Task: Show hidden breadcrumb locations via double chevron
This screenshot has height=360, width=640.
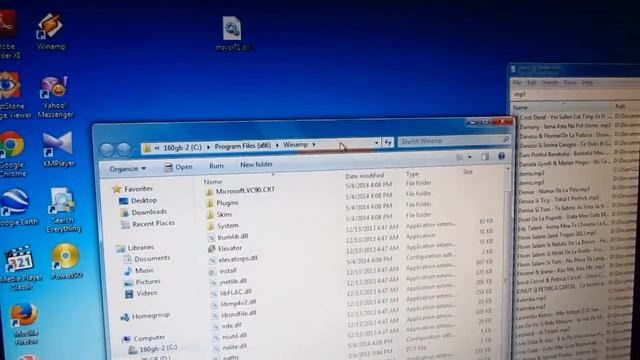Action: tap(157, 148)
